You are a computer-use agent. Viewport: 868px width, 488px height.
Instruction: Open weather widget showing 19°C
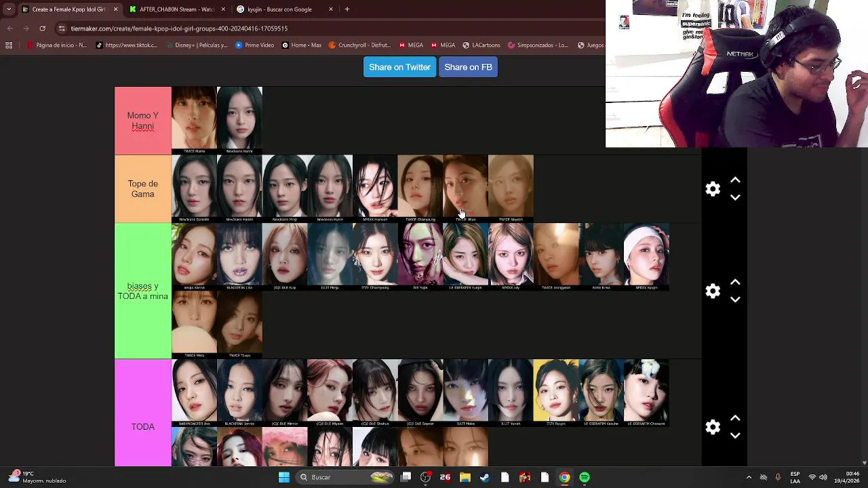pyautogui.click(x=37, y=477)
